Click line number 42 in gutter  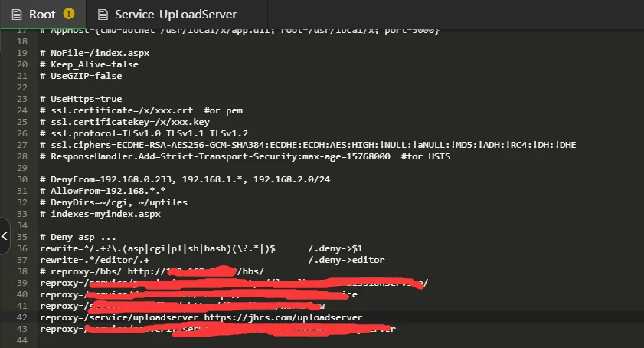click(x=21, y=317)
